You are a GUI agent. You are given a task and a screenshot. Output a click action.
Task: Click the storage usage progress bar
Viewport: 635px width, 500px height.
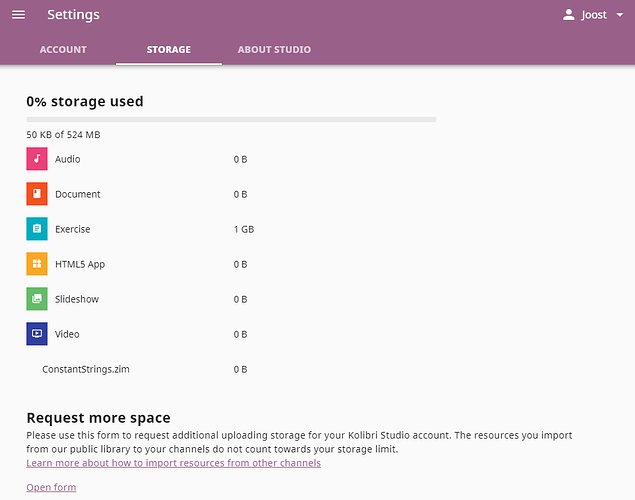pos(231,120)
